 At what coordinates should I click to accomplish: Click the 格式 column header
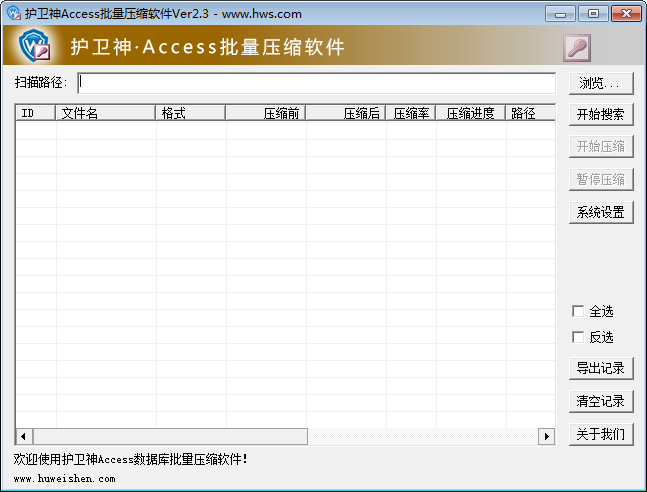pyautogui.click(x=190, y=113)
